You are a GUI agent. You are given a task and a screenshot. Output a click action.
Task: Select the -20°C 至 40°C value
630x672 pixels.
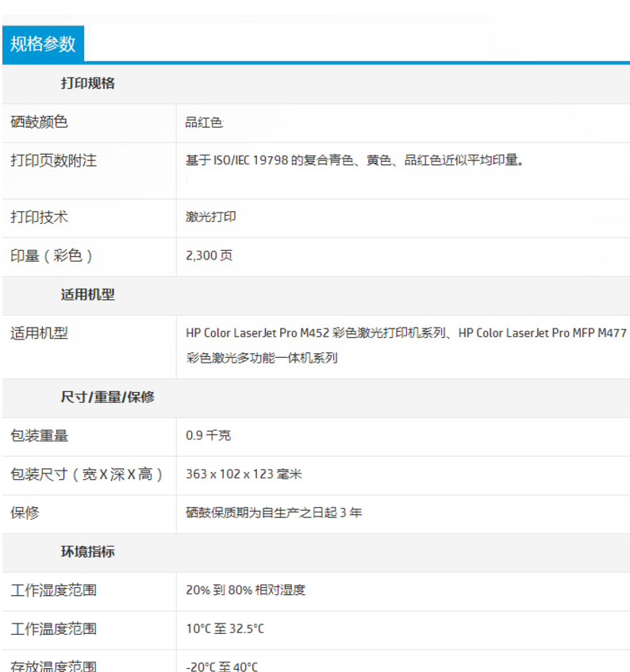(222, 666)
